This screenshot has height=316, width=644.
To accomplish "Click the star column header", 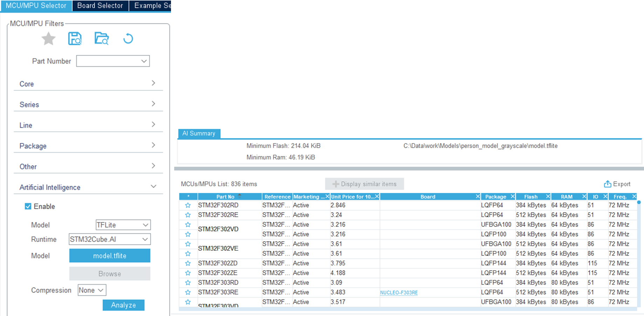I will (189, 196).
